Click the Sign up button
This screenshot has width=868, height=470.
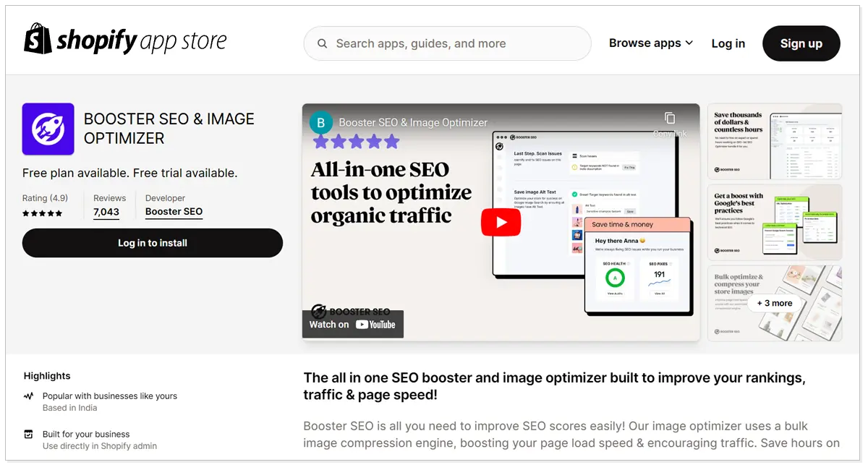[x=801, y=43]
